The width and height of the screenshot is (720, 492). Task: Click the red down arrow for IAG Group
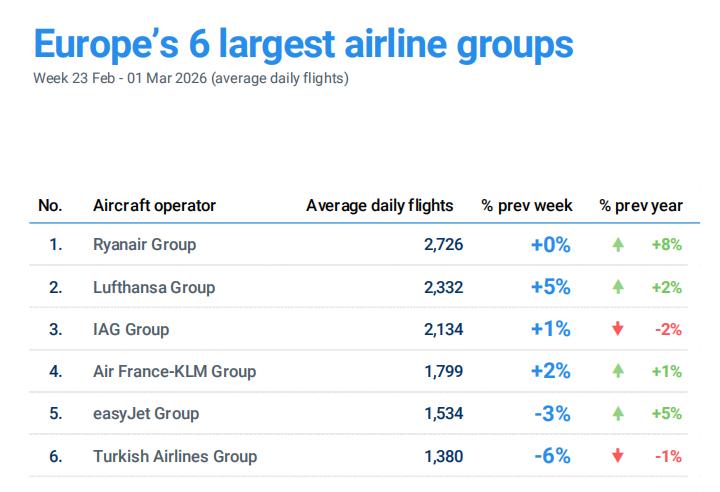pyautogui.click(x=618, y=329)
